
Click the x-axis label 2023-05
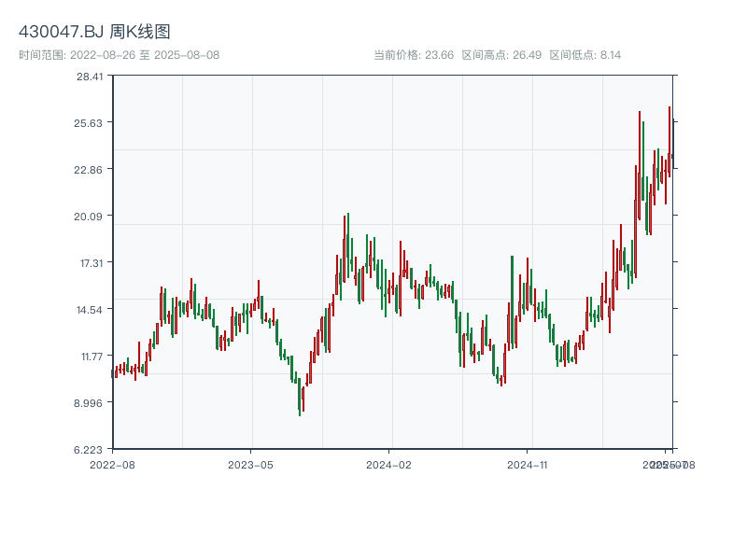250,465
